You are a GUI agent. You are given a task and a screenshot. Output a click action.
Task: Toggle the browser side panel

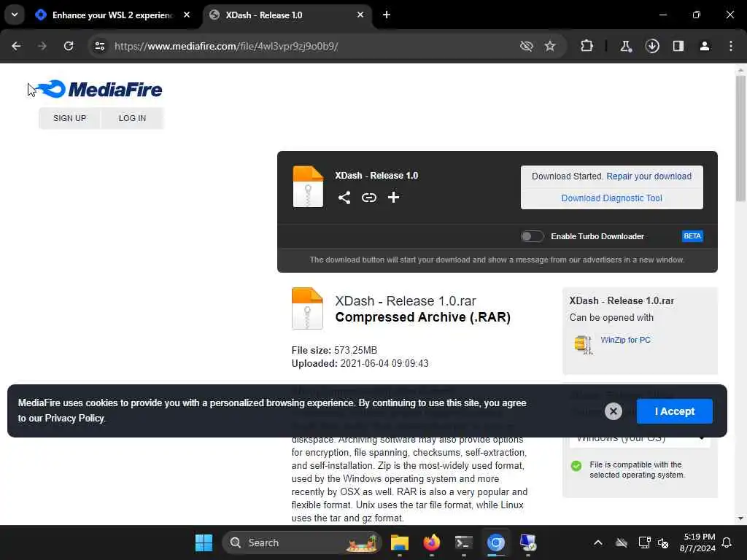pyautogui.click(x=678, y=46)
